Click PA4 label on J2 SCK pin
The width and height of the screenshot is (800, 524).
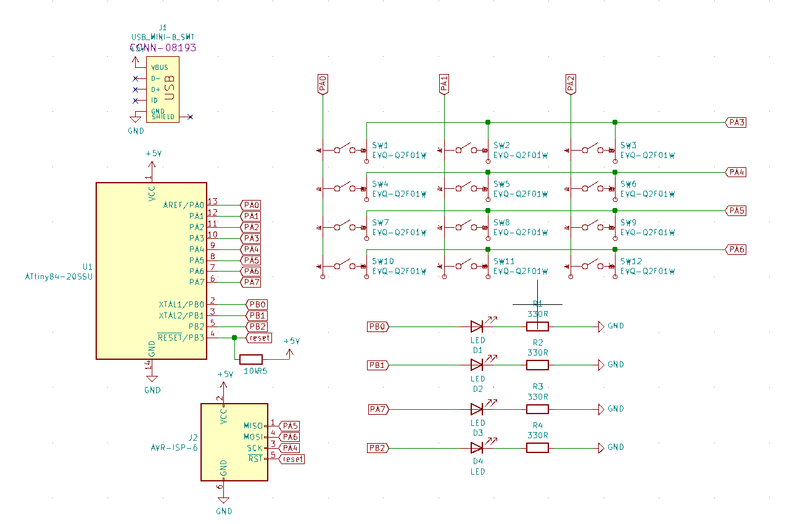click(289, 447)
